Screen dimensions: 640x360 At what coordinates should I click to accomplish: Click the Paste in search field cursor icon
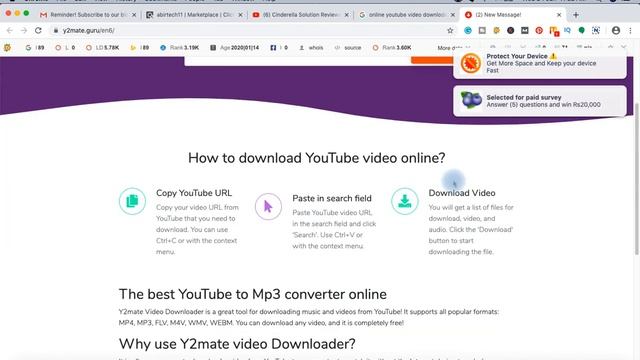268,206
